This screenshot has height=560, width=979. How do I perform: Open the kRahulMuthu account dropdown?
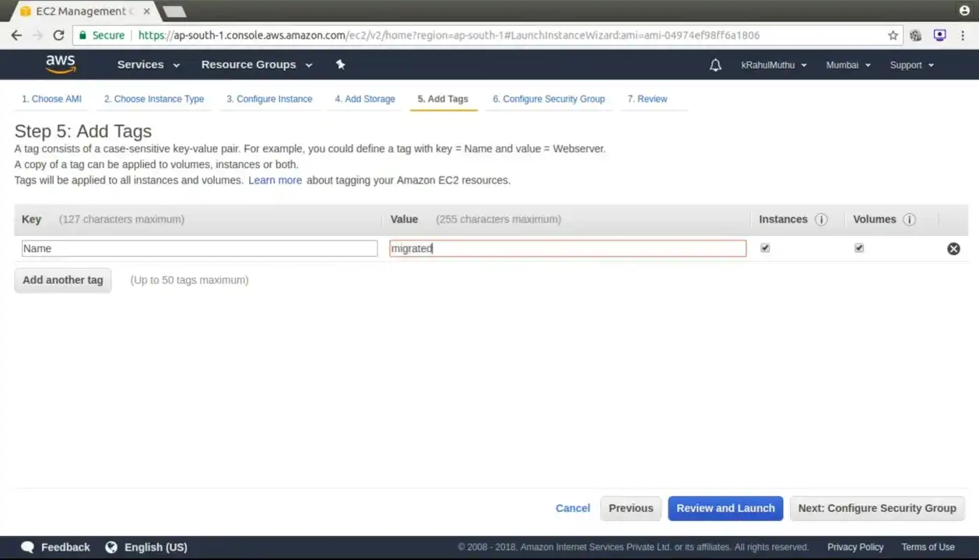[x=774, y=65]
